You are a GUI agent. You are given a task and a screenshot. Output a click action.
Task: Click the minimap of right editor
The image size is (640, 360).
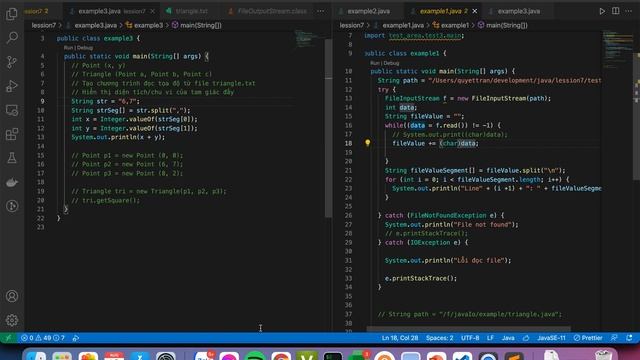pyautogui.click(x=617, y=49)
